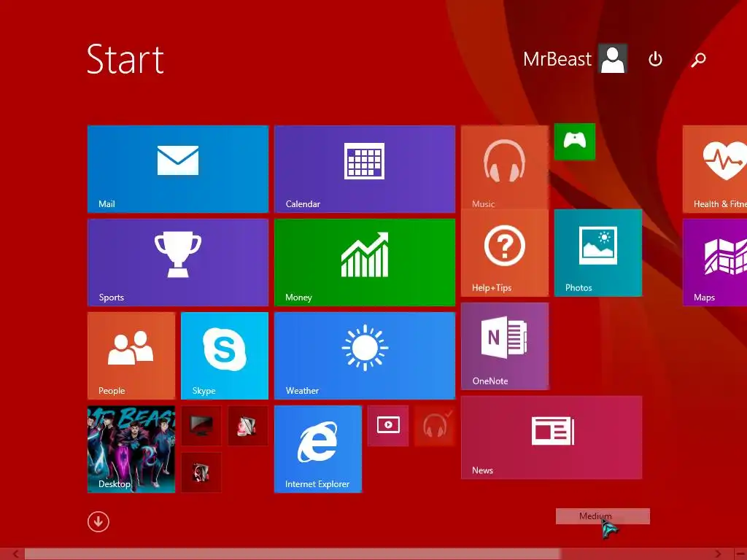Click the scrollbar left arrow
This screenshot has width=747, height=560.
tap(16, 554)
